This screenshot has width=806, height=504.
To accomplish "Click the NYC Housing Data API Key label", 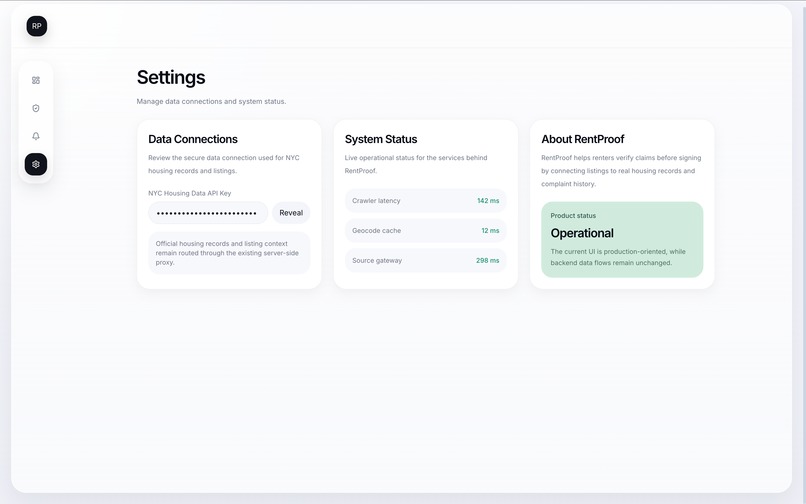I will tap(190, 193).
